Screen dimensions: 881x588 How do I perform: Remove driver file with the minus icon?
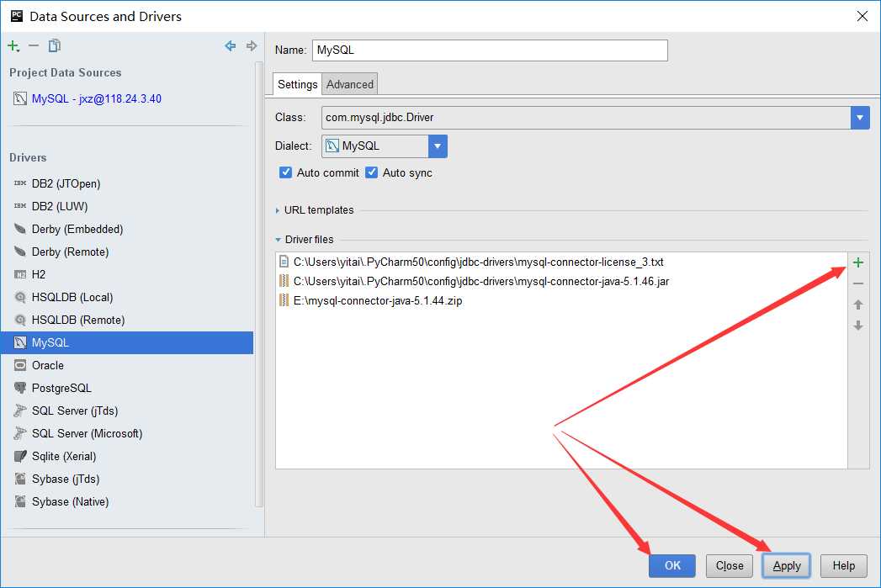click(858, 283)
